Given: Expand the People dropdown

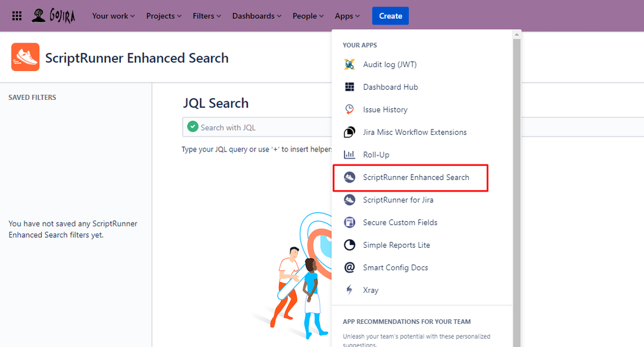Looking at the screenshot, I should 308,16.
